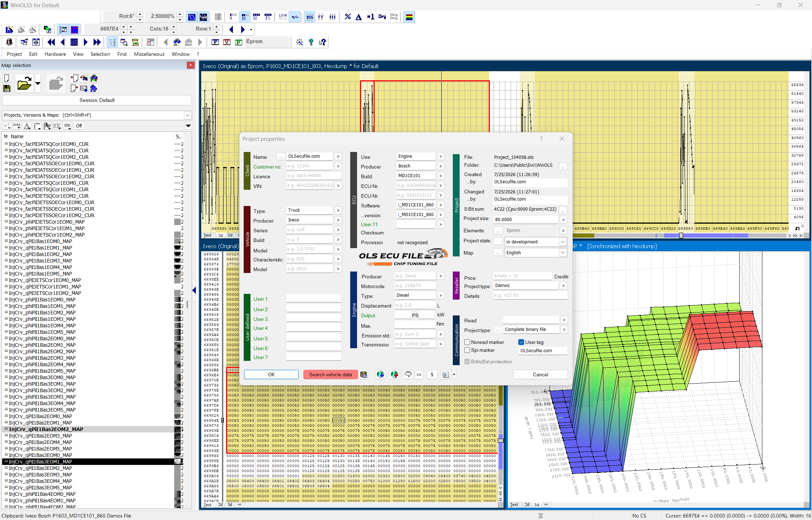Image resolution: width=812 pixels, height=520 pixels.
Task: Expand the Use field arrow next to Engine
Action: [x=441, y=156]
